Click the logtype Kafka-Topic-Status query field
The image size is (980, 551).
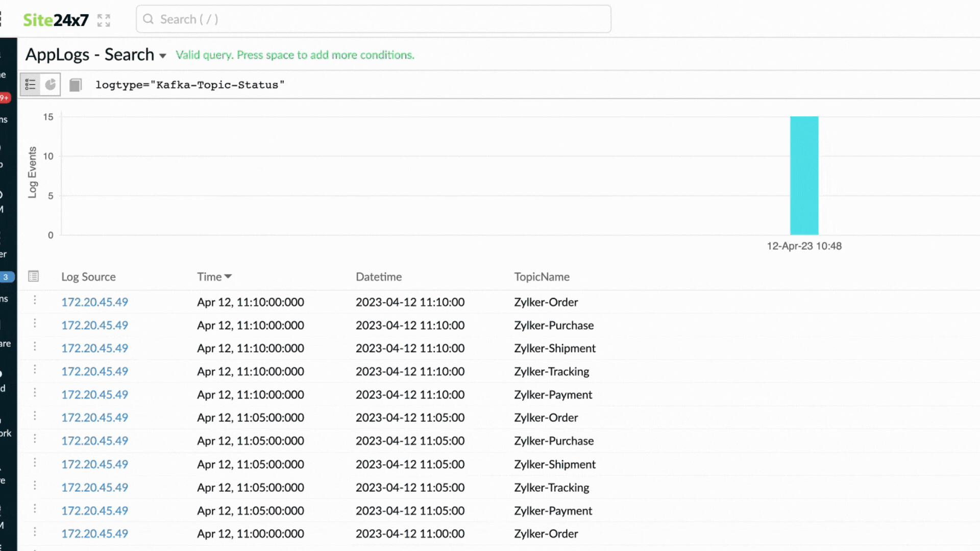pyautogui.click(x=190, y=85)
